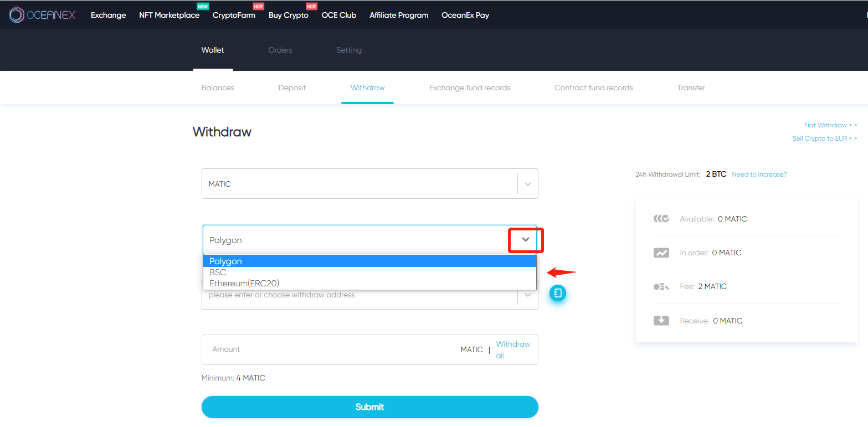Open Sell Crypto to EUR link
The height and width of the screenshot is (427, 868).
[825, 138]
